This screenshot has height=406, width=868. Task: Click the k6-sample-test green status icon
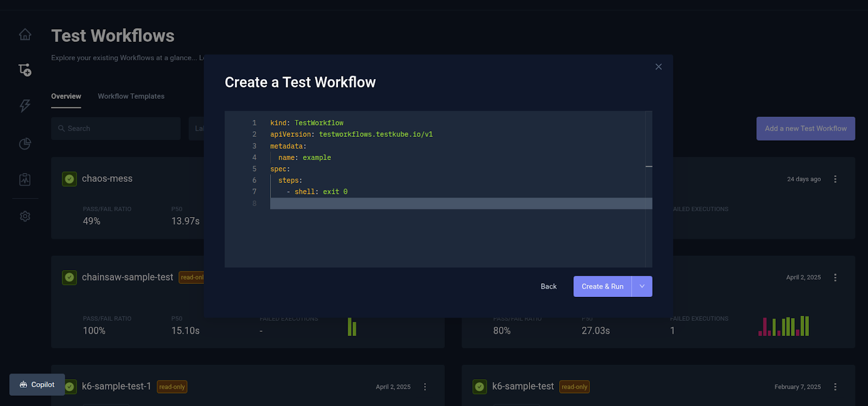point(480,387)
